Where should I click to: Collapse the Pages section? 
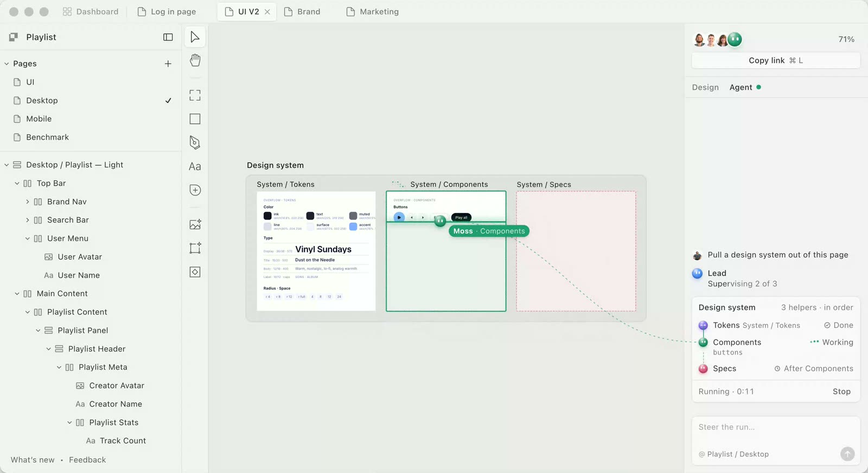[x=7, y=64]
